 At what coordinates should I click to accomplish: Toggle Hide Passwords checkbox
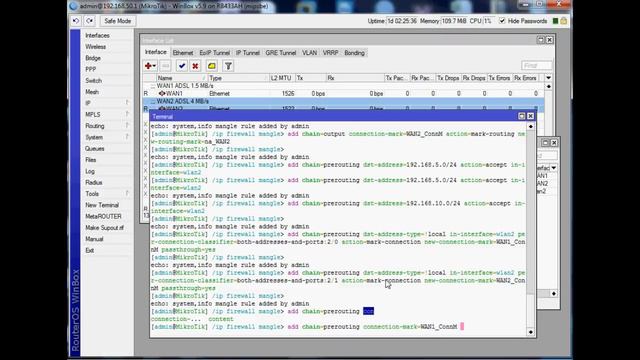click(x=502, y=21)
